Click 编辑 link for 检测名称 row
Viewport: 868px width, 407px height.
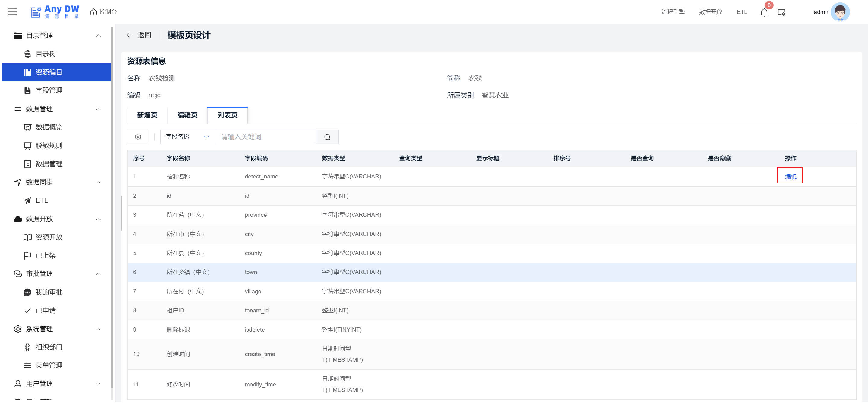pos(790,177)
